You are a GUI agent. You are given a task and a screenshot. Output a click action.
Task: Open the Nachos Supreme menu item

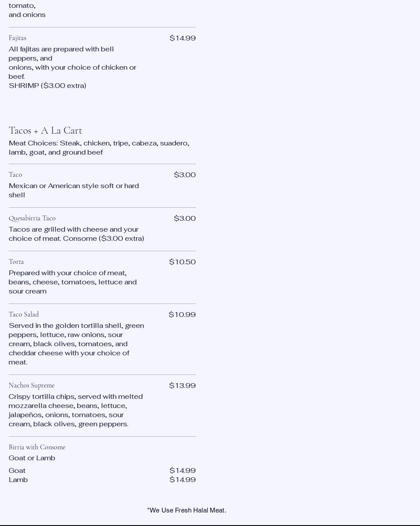[31, 385]
